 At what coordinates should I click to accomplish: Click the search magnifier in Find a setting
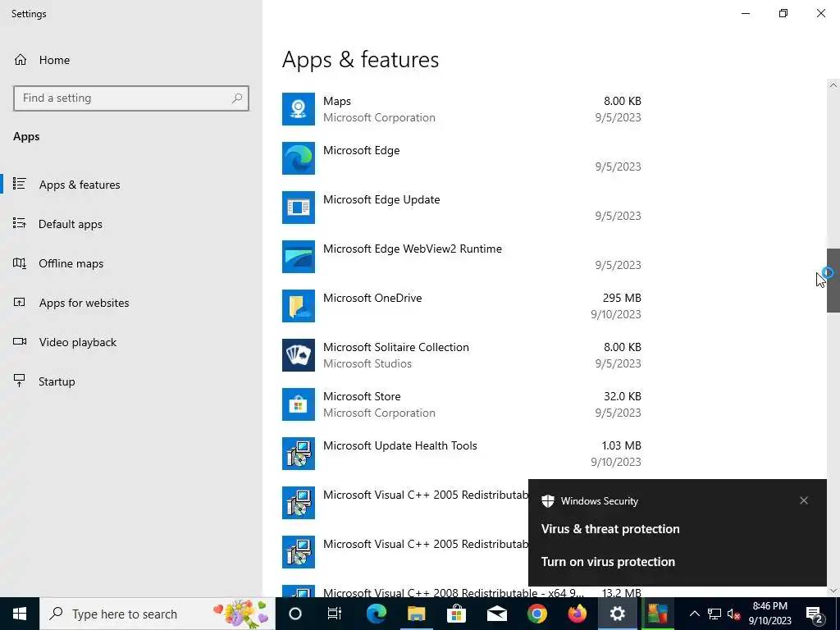[237, 98]
